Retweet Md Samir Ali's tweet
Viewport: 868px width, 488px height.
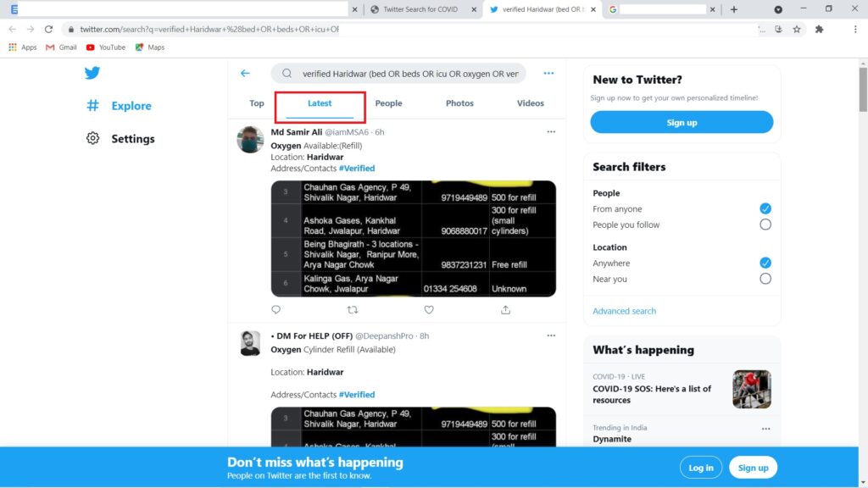(x=352, y=310)
